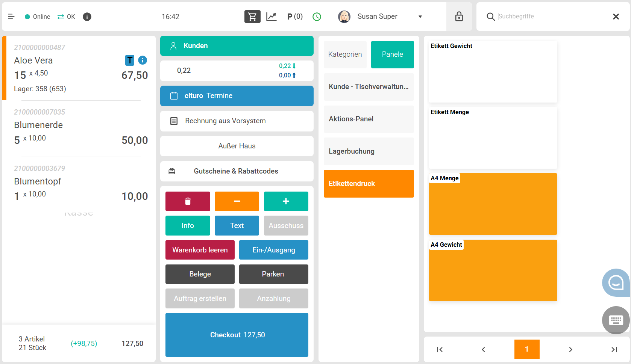Open the on-screen keyboard
The height and width of the screenshot is (364, 631).
click(616, 320)
